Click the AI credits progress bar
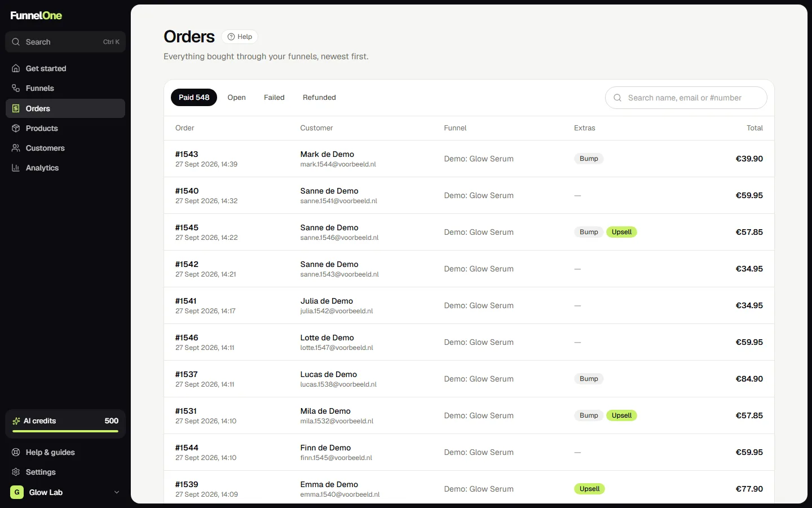This screenshot has height=508, width=812. 65,431
